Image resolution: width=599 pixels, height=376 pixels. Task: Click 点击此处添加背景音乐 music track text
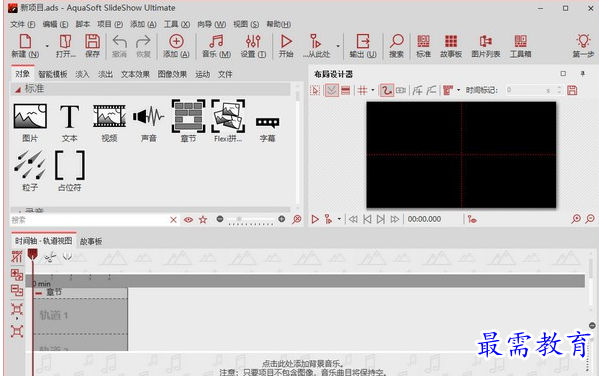pyautogui.click(x=303, y=364)
